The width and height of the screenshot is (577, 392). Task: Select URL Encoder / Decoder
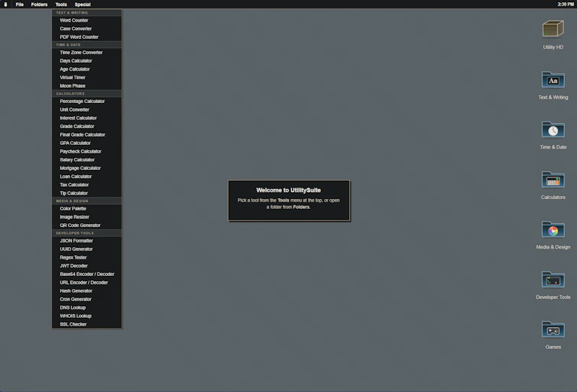[87, 282]
